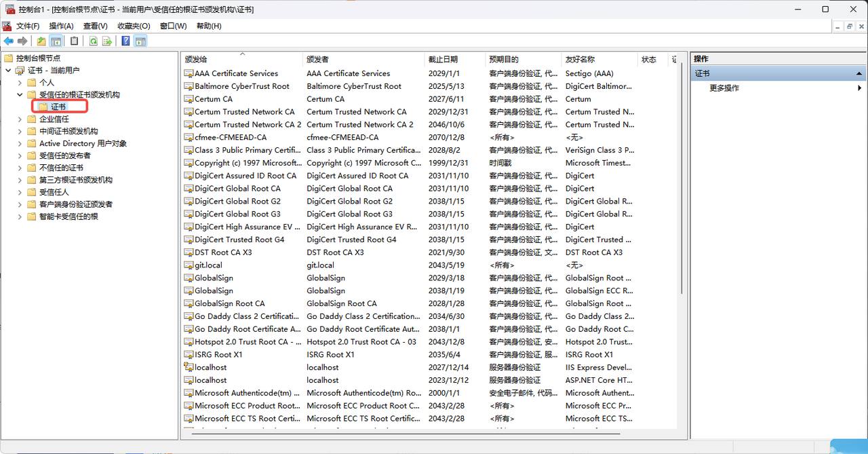
Task: Open the 操作(A) menu
Action: coord(61,26)
